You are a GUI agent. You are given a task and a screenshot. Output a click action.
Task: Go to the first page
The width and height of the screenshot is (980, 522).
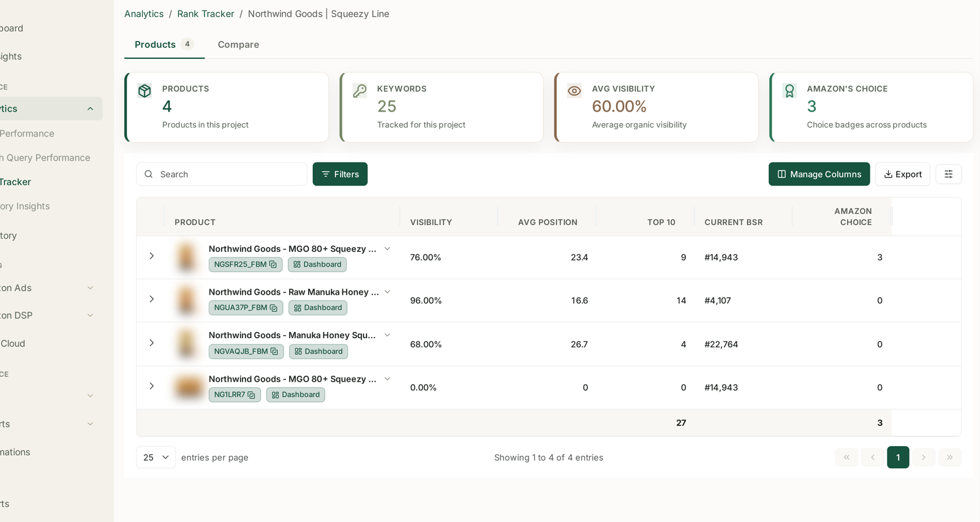[846, 457]
